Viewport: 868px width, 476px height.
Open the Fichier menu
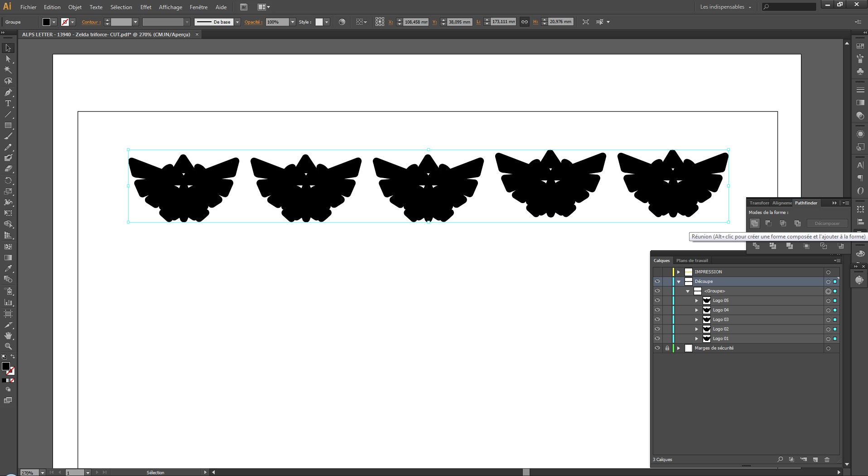[x=28, y=7]
